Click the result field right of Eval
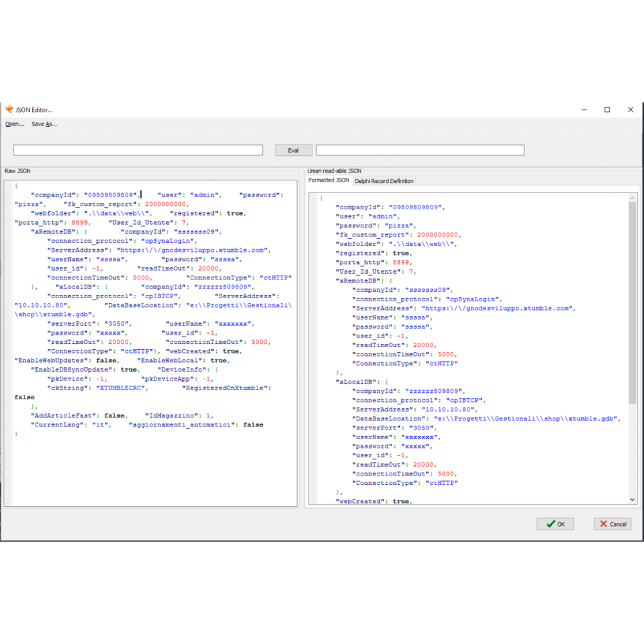 pyautogui.click(x=420, y=150)
